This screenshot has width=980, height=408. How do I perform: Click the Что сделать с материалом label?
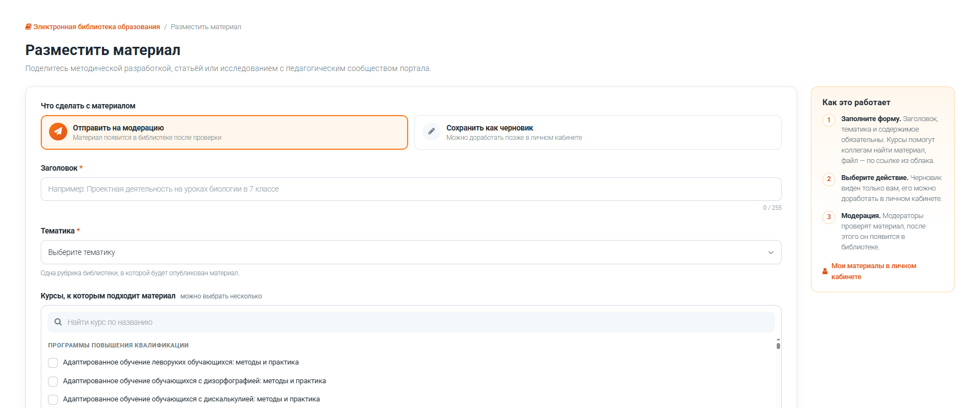tap(88, 106)
